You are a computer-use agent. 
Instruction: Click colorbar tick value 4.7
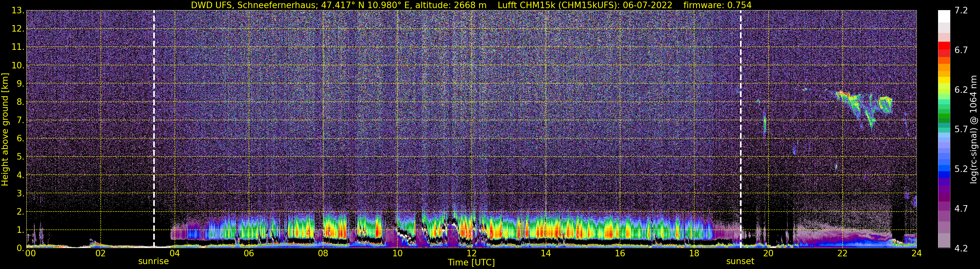coord(961,209)
